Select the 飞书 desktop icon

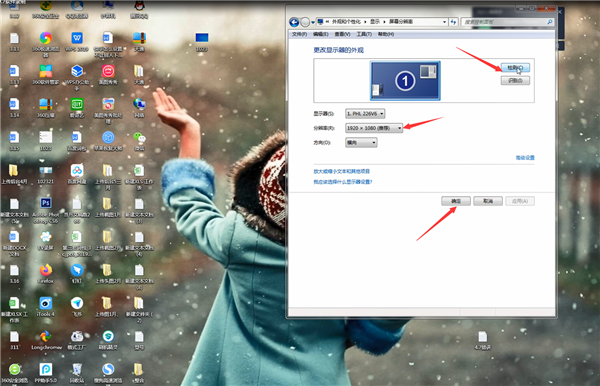point(77,307)
